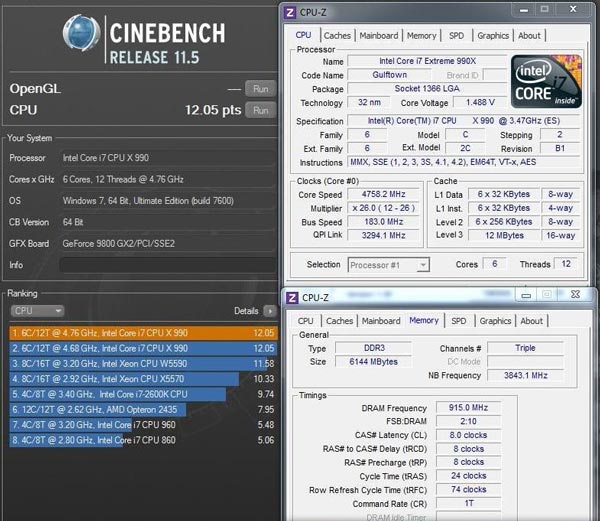Click the Intel Core i7 inside logo
Viewport: 600px width, 521px height.
pos(546,81)
